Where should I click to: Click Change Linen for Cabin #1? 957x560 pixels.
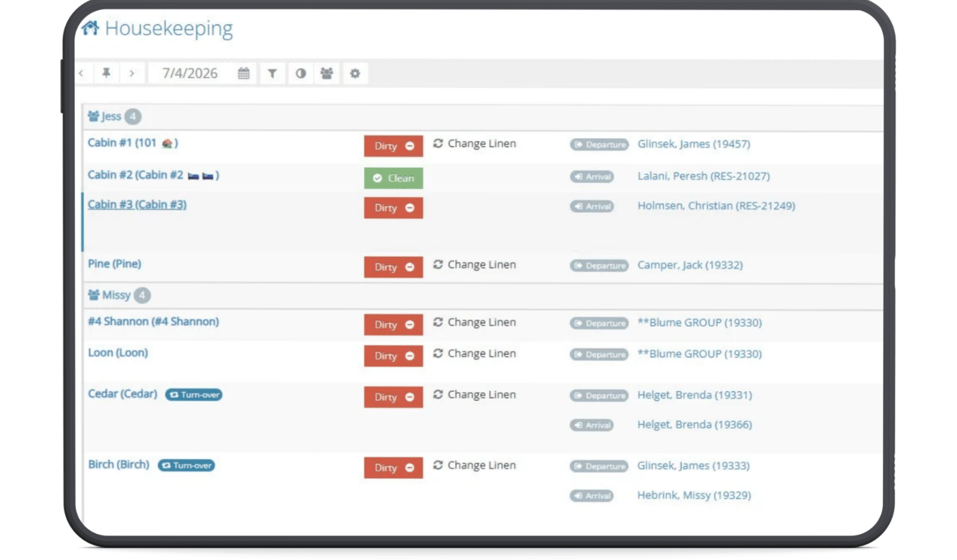click(475, 143)
